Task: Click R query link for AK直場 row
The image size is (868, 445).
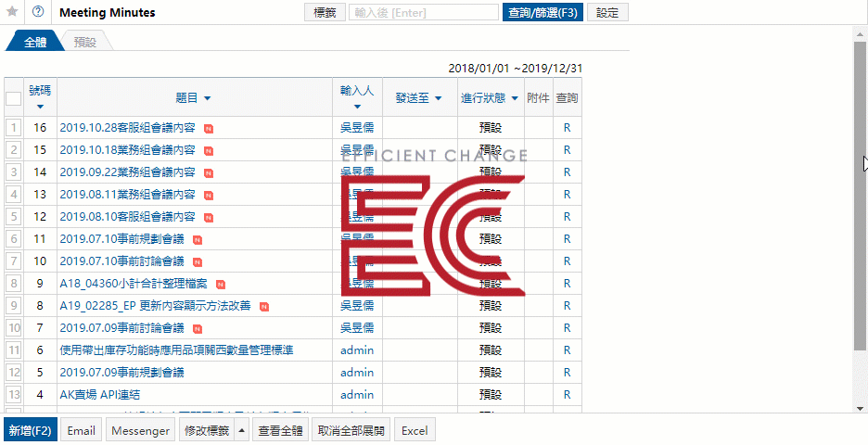Action: (567, 395)
